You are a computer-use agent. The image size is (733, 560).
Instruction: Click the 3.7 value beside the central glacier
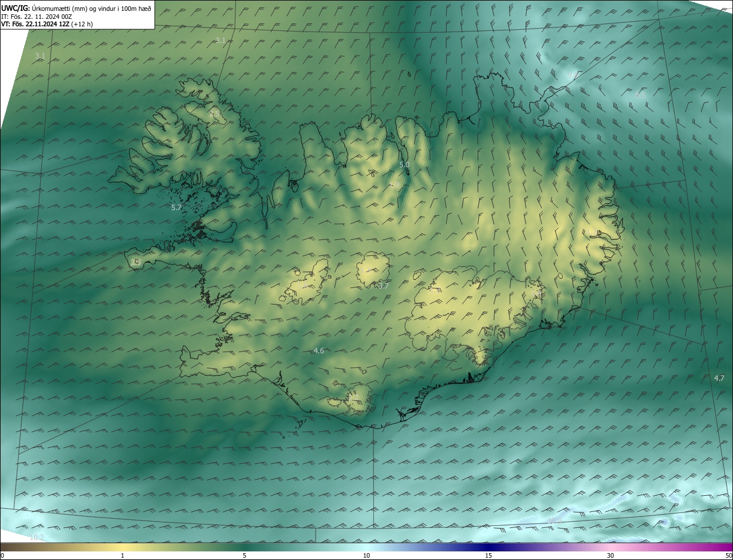384,286
